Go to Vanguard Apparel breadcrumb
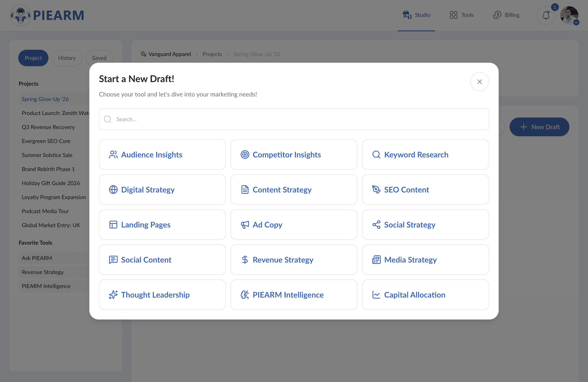Screen dimensions: 588x382 tap(170, 54)
